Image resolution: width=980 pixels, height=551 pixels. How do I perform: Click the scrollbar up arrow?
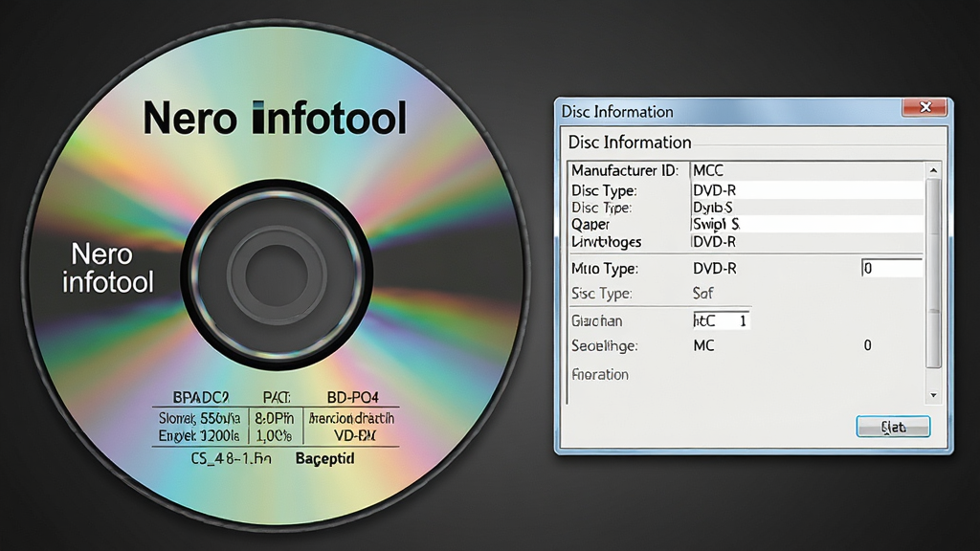click(x=933, y=170)
